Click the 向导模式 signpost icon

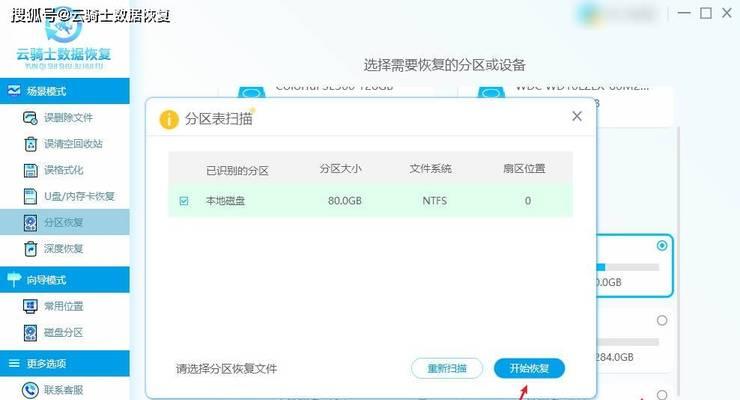coord(14,280)
